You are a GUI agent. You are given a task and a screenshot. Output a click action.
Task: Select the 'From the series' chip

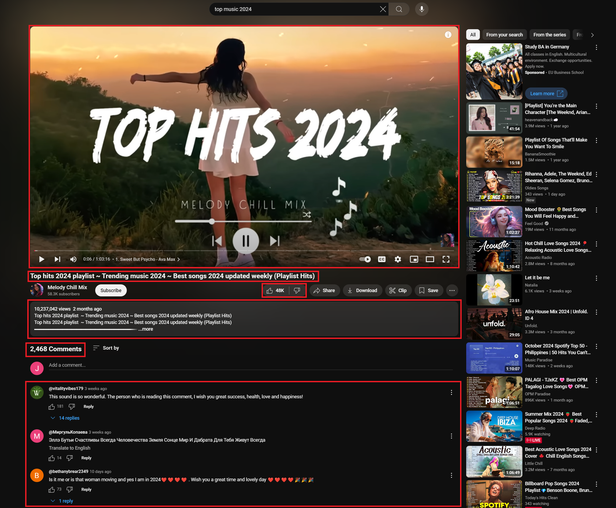point(549,35)
